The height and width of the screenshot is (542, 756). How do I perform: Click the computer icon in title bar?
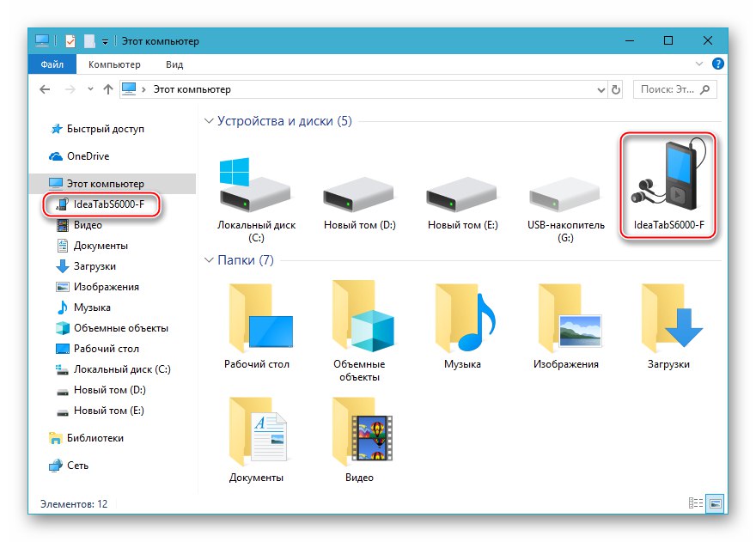(42, 41)
